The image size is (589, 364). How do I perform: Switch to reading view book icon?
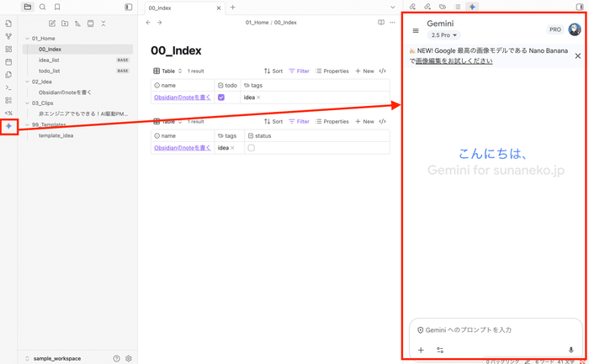(x=381, y=23)
